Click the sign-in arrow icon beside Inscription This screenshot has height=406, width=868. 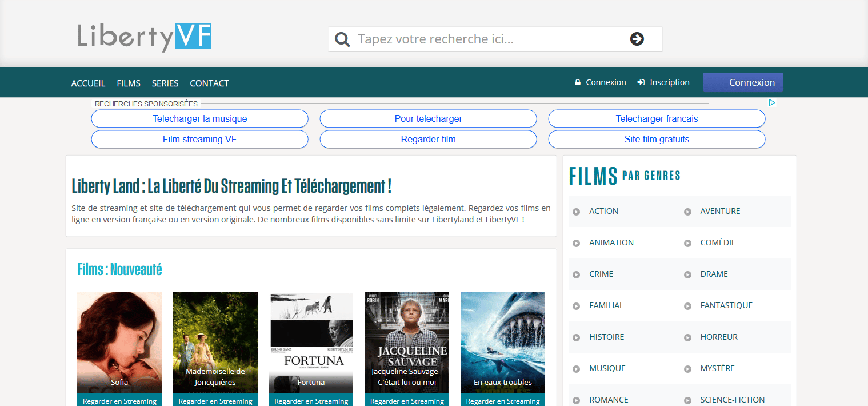tap(641, 82)
